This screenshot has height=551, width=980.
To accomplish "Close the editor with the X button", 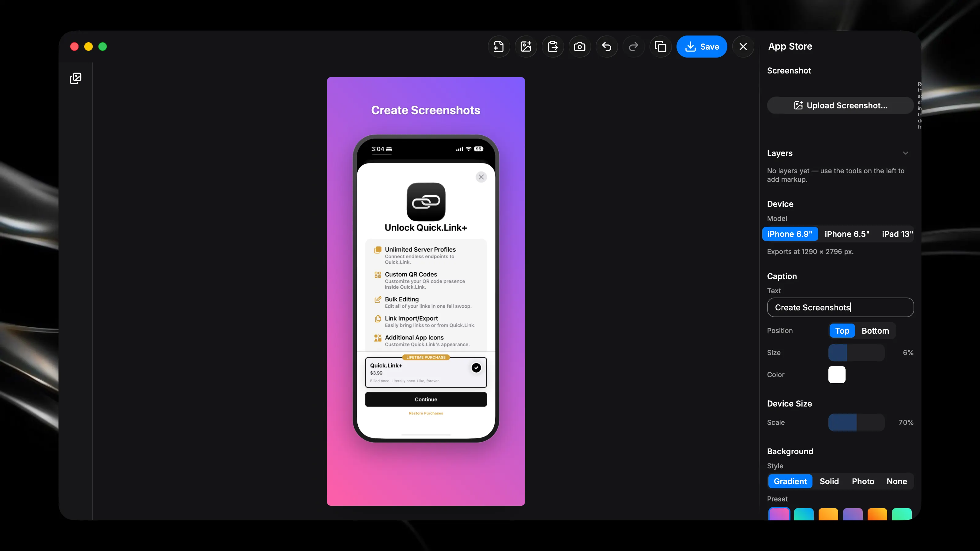I will pyautogui.click(x=743, y=47).
